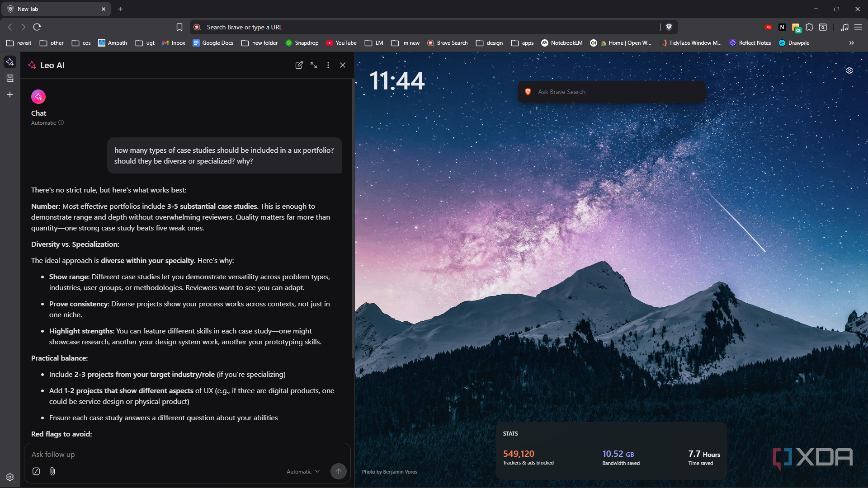
Task: Open the Snapdrop bookmark
Action: pos(302,43)
